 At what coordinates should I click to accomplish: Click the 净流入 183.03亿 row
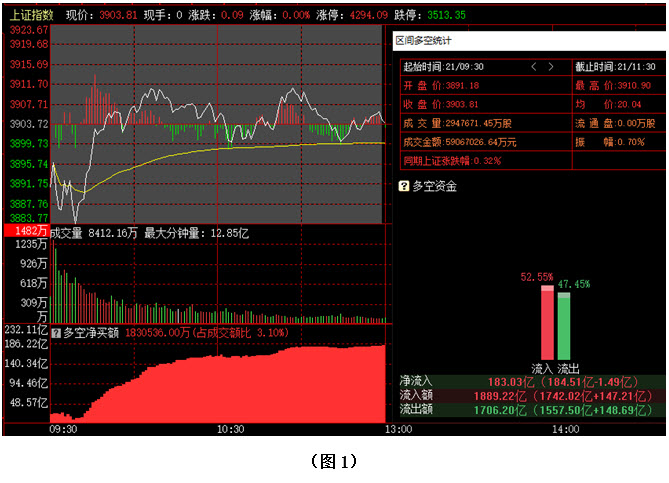532,381
